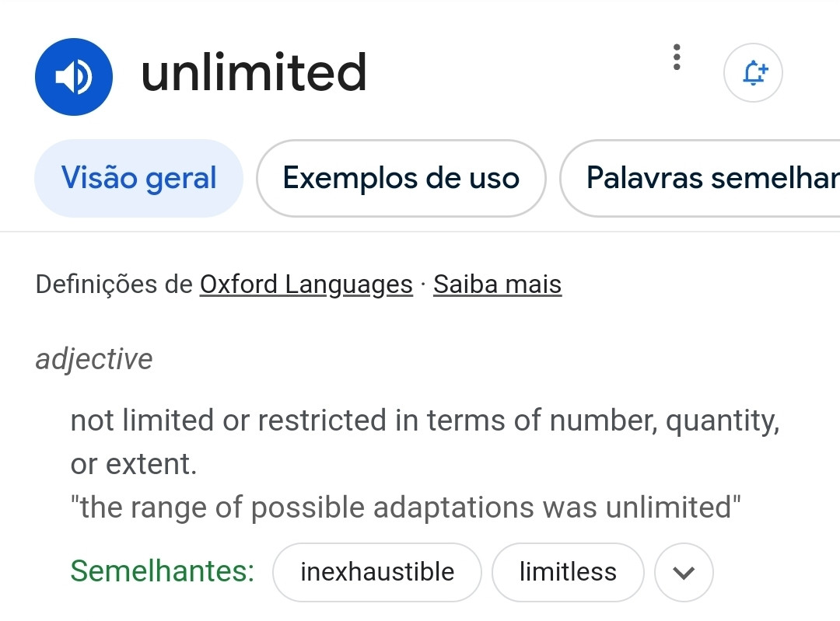Click the headword unlimited
This screenshot has height=621, width=840.
pos(254,72)
